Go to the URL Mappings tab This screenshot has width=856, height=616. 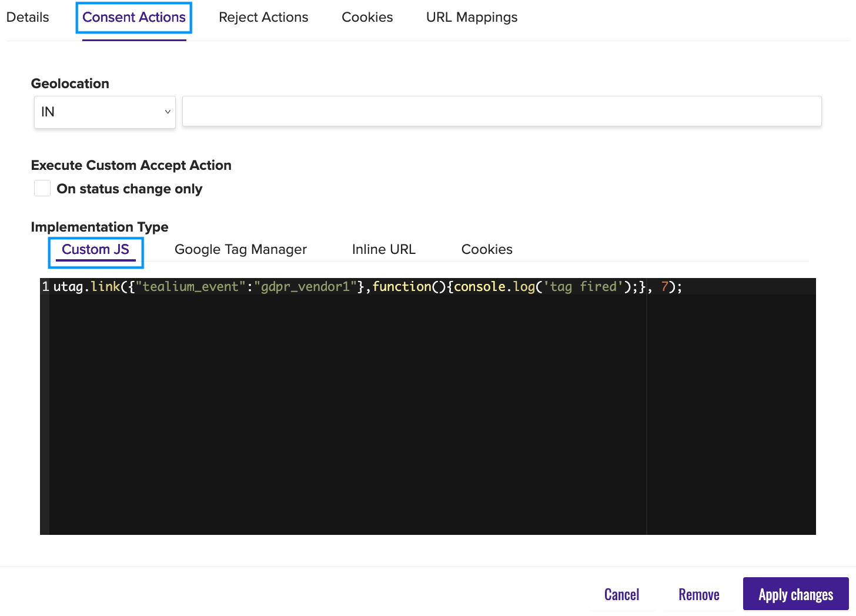(x=472, y=17)
